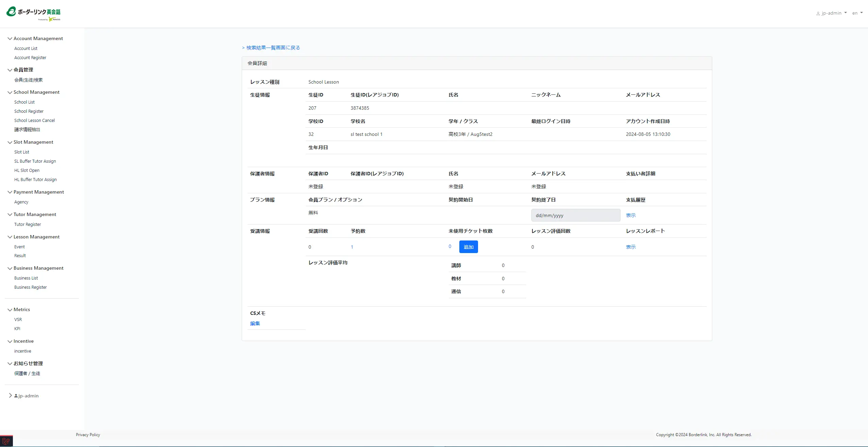The width and height of the screenshot is (868, 447).
Task: Click the Laravel debugbar icon at bottom-left
Action: [6, 441]
